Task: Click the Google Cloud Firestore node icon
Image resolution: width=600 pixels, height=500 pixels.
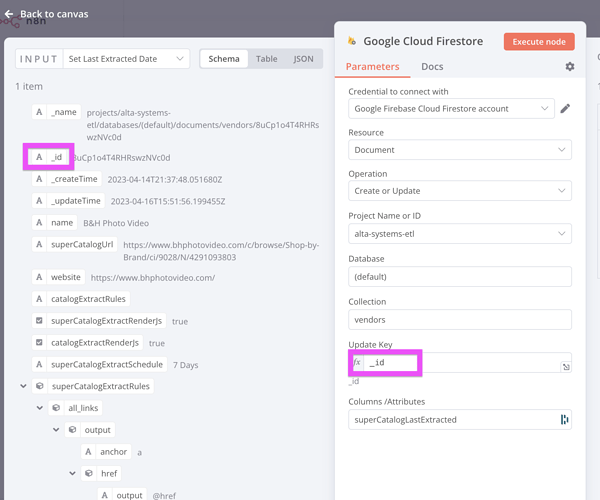Action: (x=351, y=42)
